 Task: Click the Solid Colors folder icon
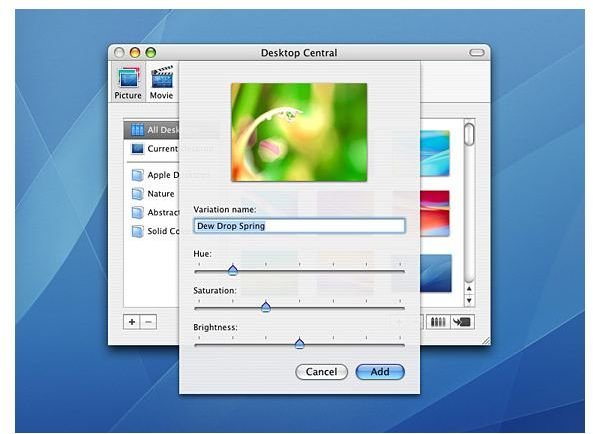(x=137, y=231)
